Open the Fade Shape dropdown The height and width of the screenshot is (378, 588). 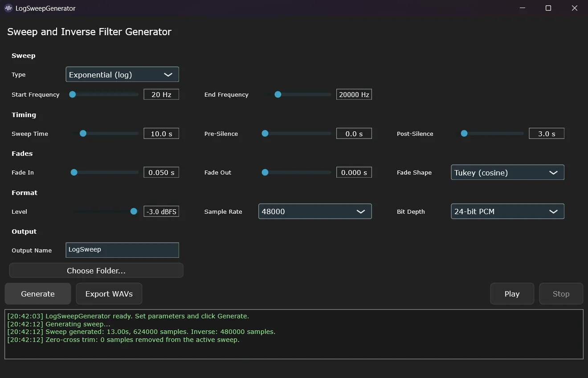tap(507, 172)
